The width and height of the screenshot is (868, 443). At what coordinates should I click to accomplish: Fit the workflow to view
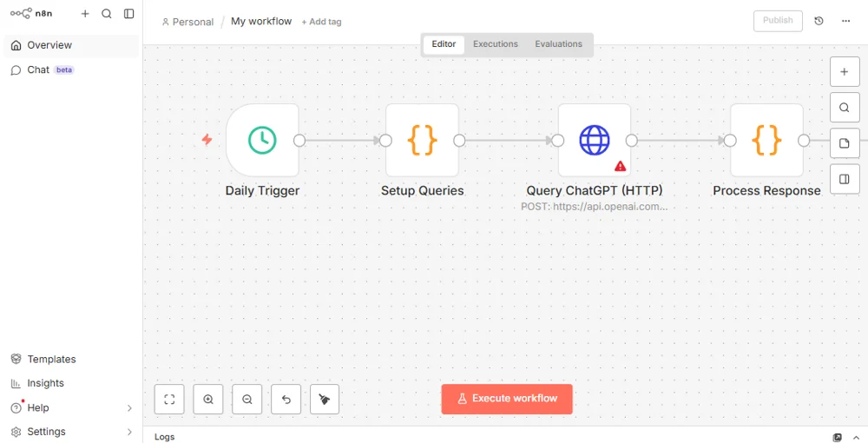click(x=169, y=400)
